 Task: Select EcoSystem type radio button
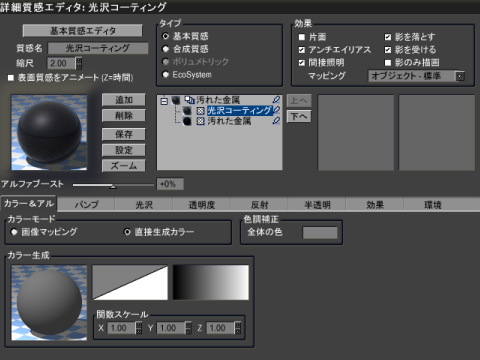click(x=166, y=74)
